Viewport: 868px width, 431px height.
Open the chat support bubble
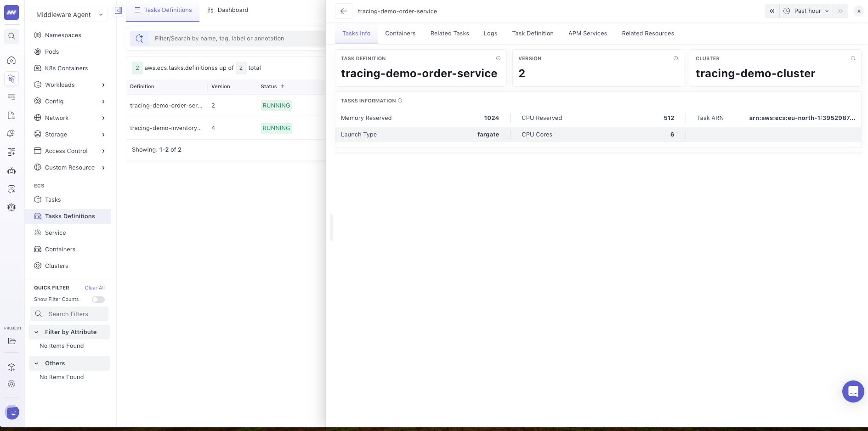[853, 391]
